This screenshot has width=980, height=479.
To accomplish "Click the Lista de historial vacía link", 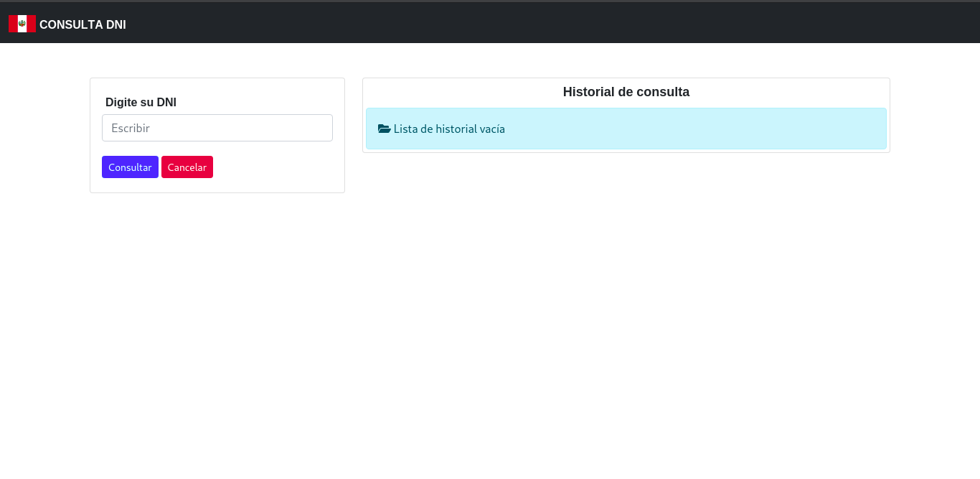I will (449, 129).
